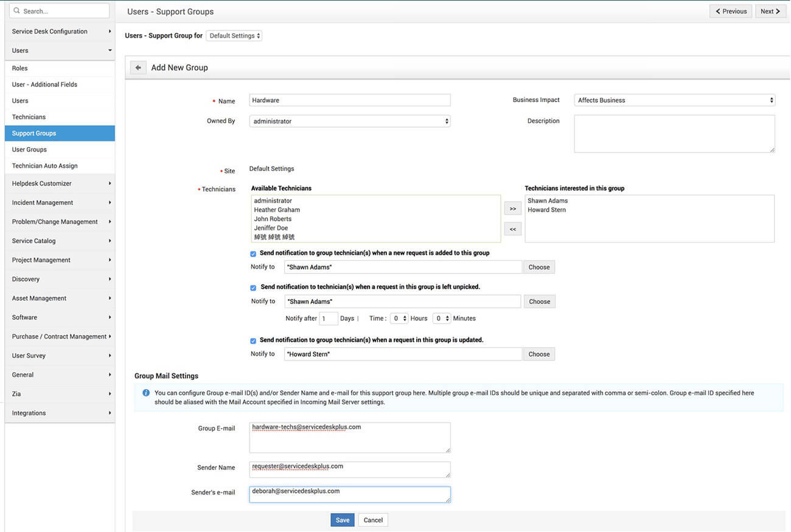Remove a technician using the << icon
This screenshot has width=791, height=532.
(512, 229)
